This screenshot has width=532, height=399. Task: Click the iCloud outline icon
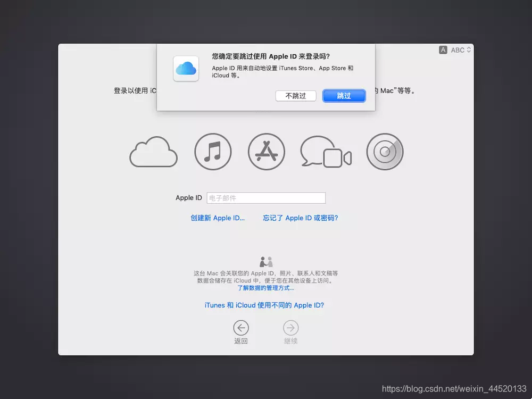(x=153, y=152)
